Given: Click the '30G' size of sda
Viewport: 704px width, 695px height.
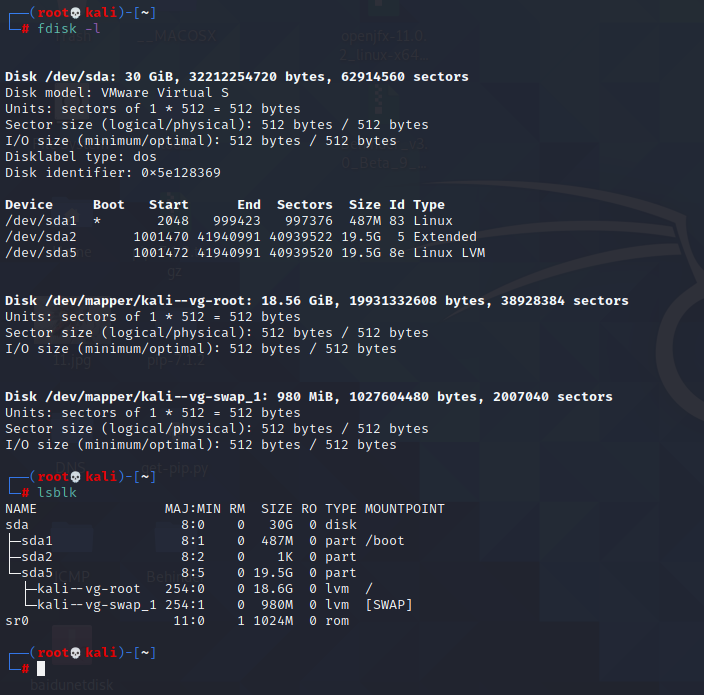Looking at the screenshot, I should (281, 525).
